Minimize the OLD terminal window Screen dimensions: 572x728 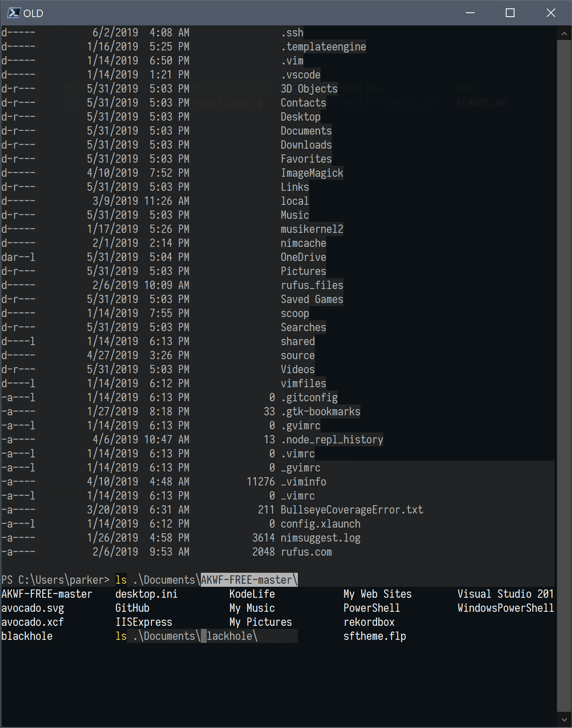click(x=470, y=13)
